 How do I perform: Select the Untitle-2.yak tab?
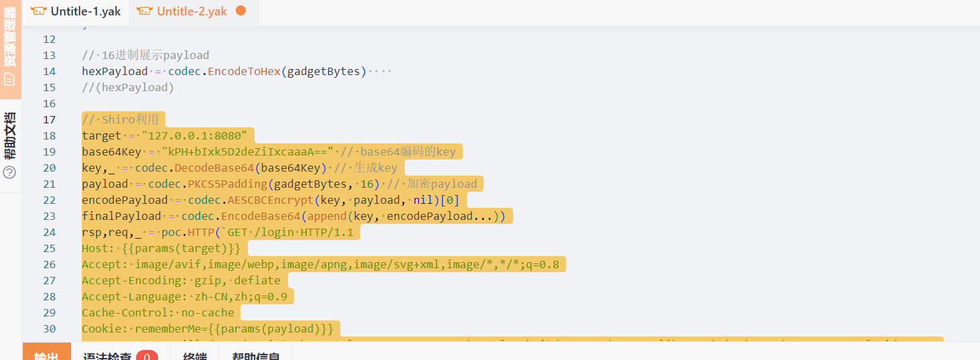pyautogui.click(x=194, y=11)
